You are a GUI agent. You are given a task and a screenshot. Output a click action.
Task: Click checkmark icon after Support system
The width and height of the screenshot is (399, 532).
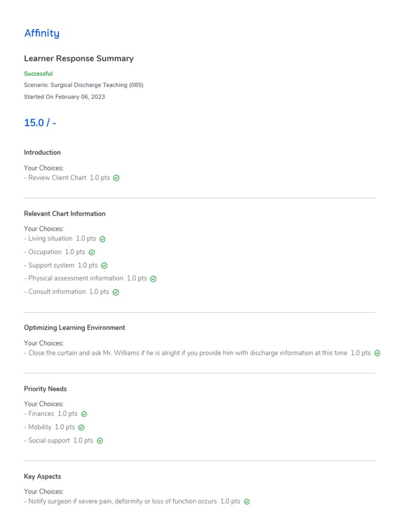click(x=104, y=266)
